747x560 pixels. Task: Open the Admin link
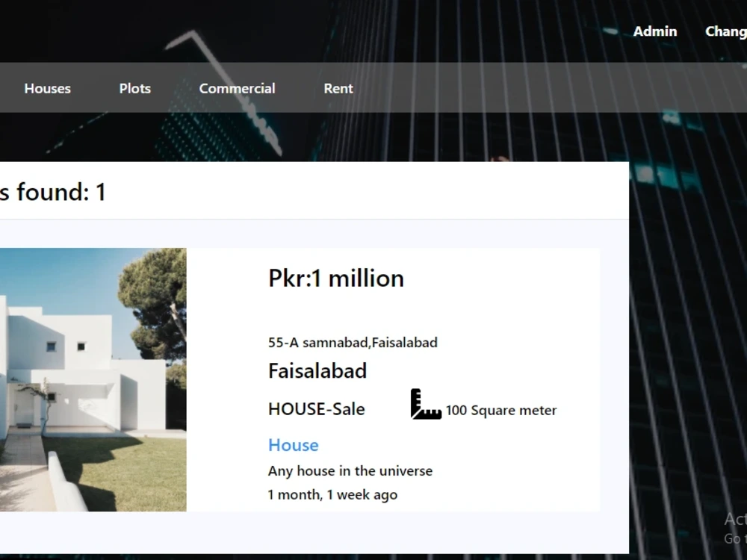click(655, 31)
